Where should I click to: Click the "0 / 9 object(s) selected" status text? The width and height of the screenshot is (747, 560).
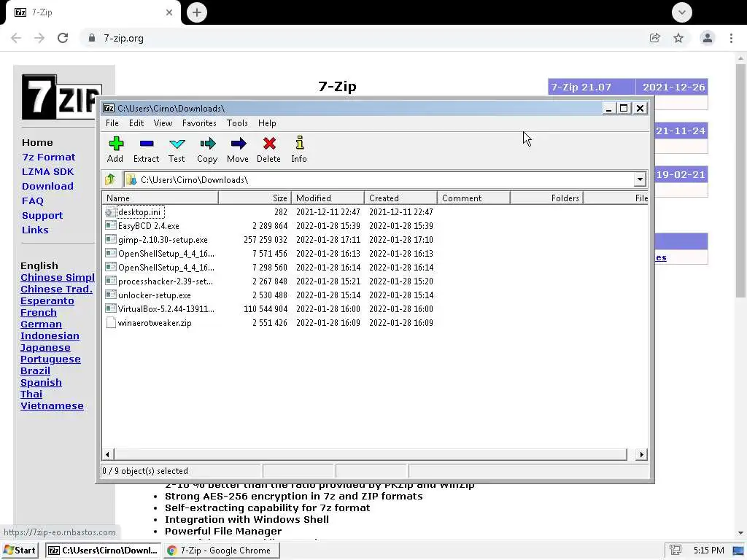click(145, 471)
